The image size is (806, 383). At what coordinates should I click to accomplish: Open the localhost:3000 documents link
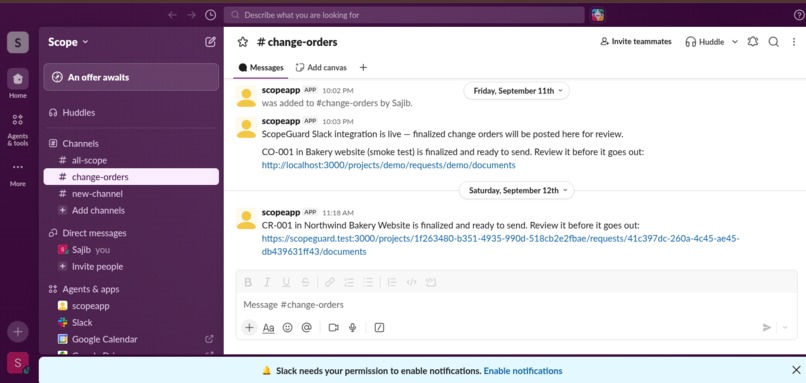389,165
